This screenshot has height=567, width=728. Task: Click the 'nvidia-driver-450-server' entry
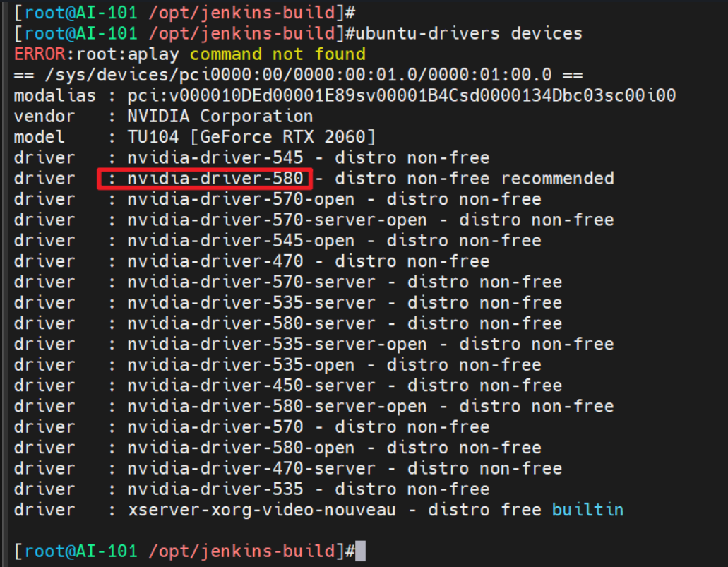pos(251,386)
